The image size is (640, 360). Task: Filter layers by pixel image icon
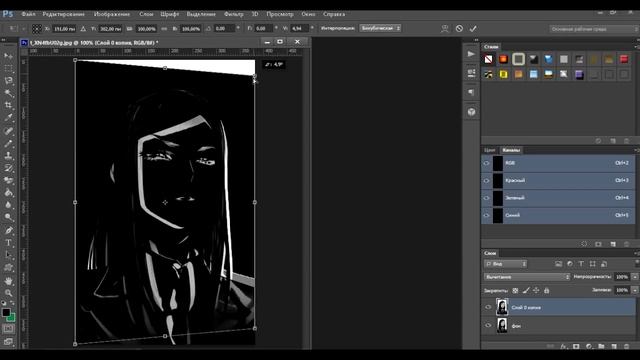point(558,264)
